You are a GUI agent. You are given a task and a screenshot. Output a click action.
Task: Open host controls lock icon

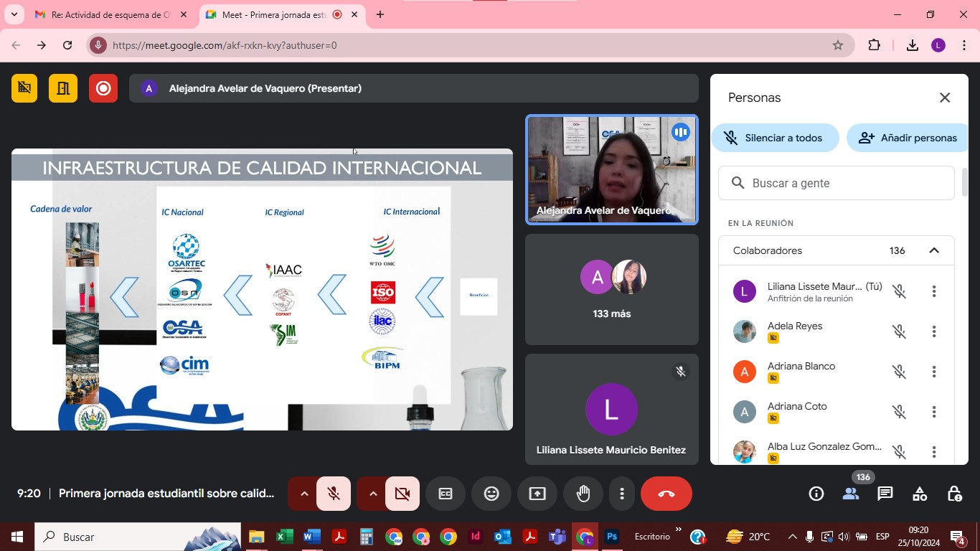[x=954, y=494]
